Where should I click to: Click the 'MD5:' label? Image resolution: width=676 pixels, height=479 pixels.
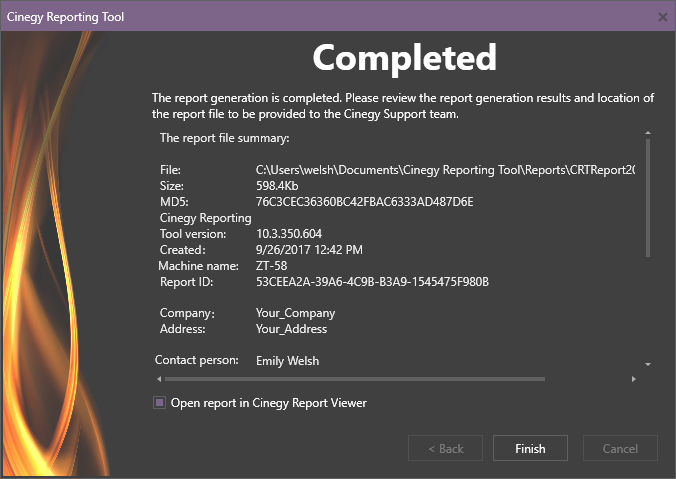click(174, 202)
